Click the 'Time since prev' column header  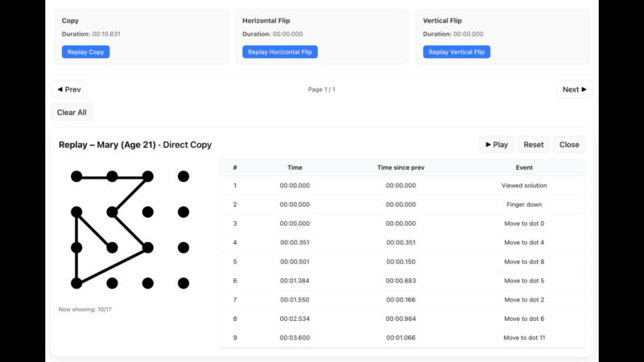click(x=400, y=167)
